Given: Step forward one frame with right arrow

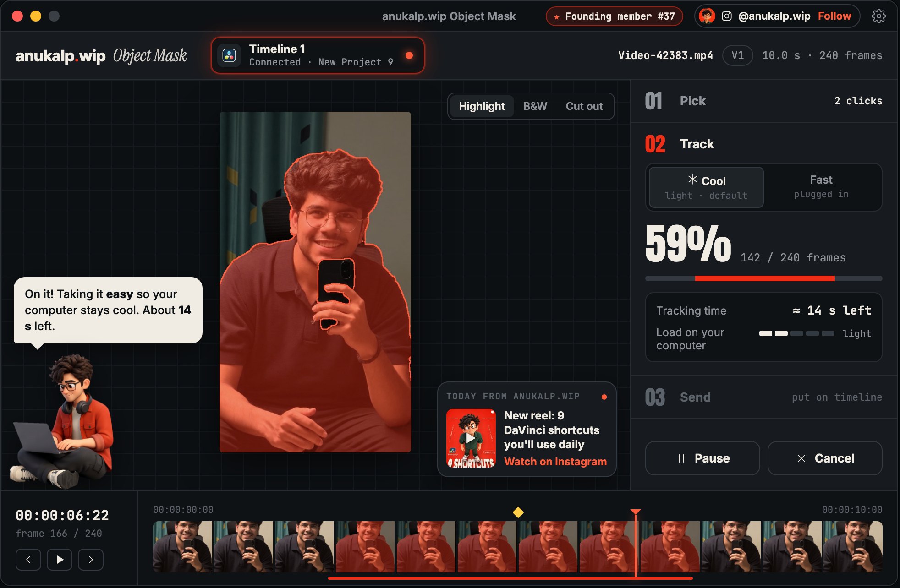Looking at the screenshot, I should [x=91, y=559].
